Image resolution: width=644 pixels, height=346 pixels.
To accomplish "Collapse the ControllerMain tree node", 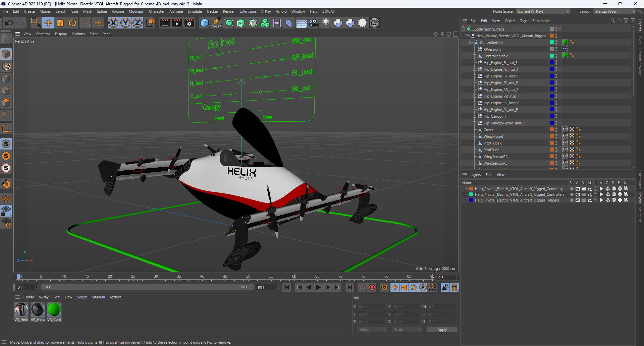I will pyautogui.click(x=471, y=42).
